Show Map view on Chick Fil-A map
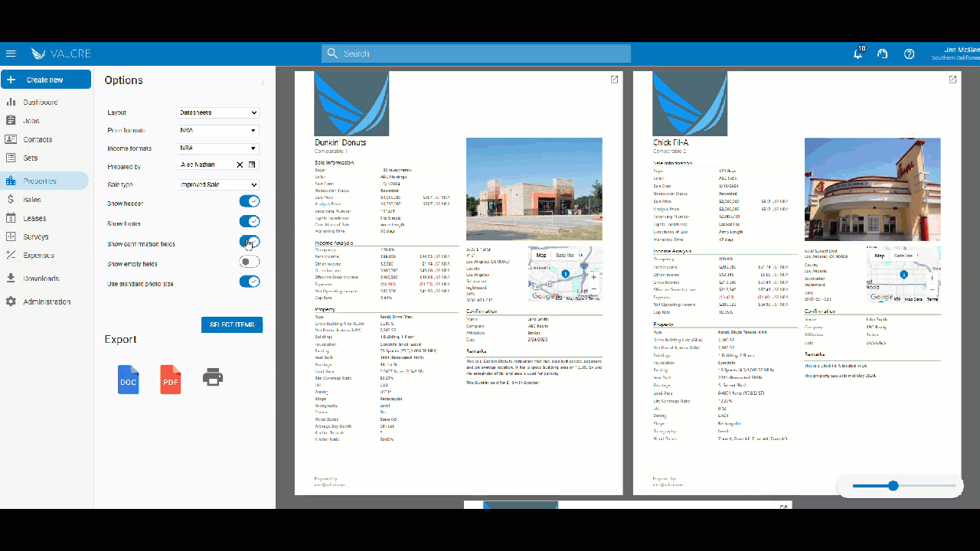980x551 pixels. click(x=880, y=256)
